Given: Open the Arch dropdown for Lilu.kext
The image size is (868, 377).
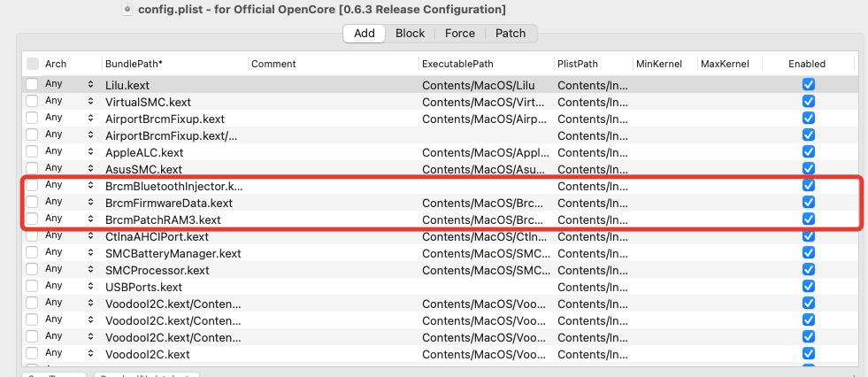Looking at the screenshot, I should click(x=89, y=85).
